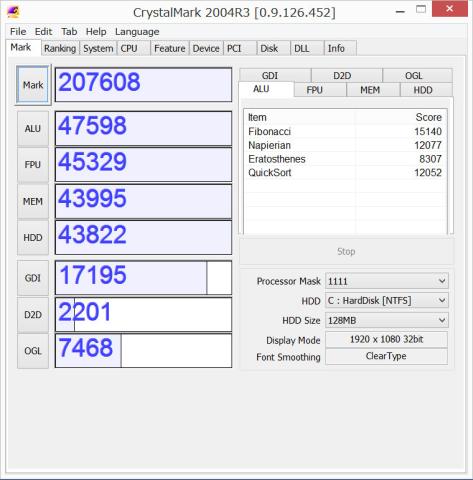
Task: Minimize the CrystalMark window
Action: click(x=400, y=12)
